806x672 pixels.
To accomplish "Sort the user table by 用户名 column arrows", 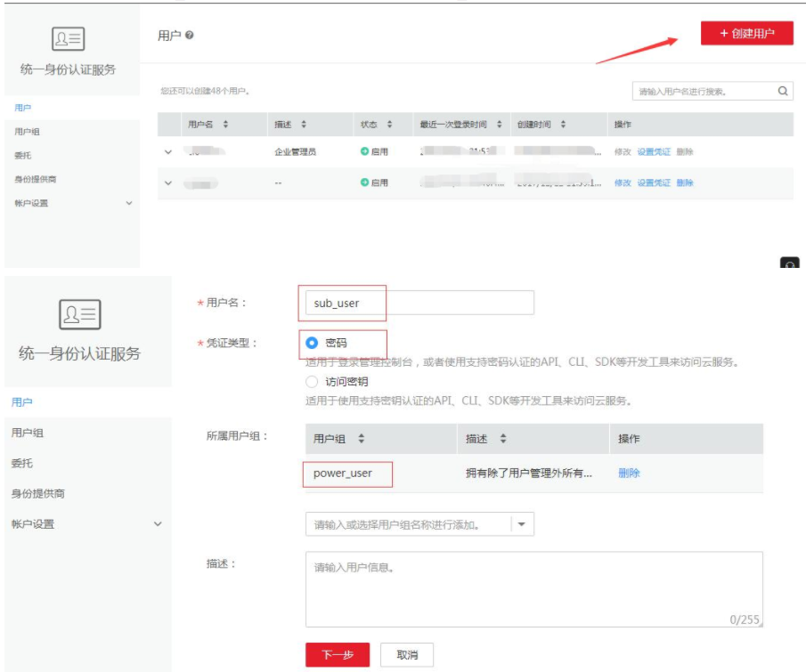I will tap(225, 125).
